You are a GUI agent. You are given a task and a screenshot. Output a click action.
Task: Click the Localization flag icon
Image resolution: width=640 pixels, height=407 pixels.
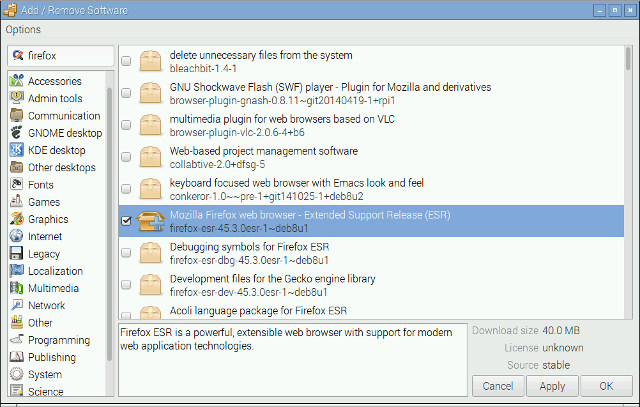pyautogui.click(x=16, y=271)
